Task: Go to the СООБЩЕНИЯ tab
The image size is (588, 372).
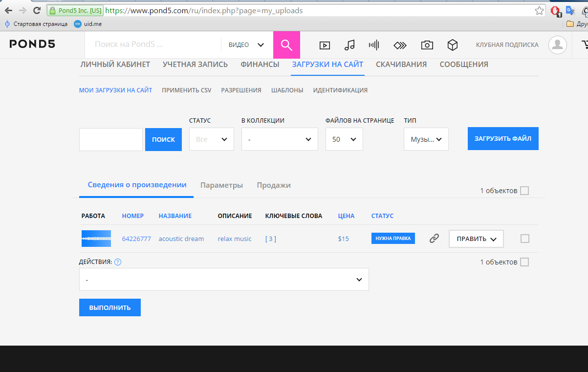Action: tap(464, 65)
